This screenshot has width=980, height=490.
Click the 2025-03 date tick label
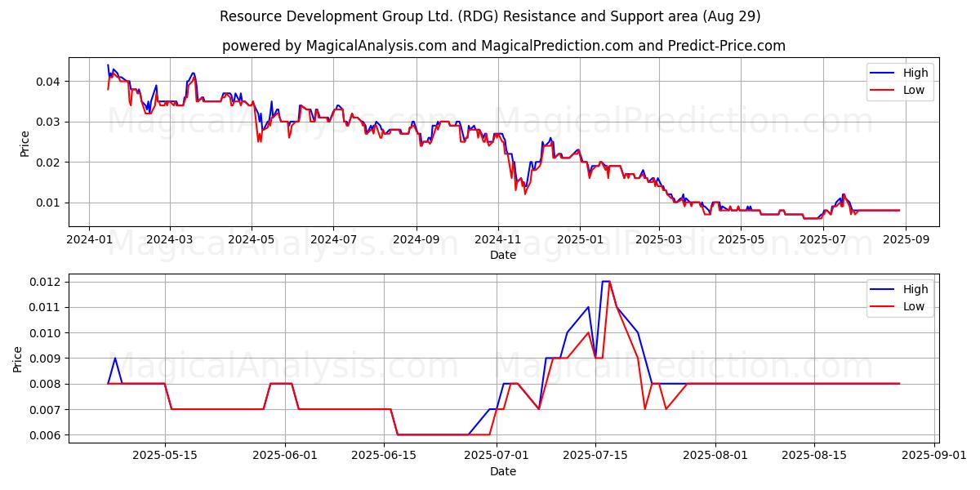tap(659, 240)
